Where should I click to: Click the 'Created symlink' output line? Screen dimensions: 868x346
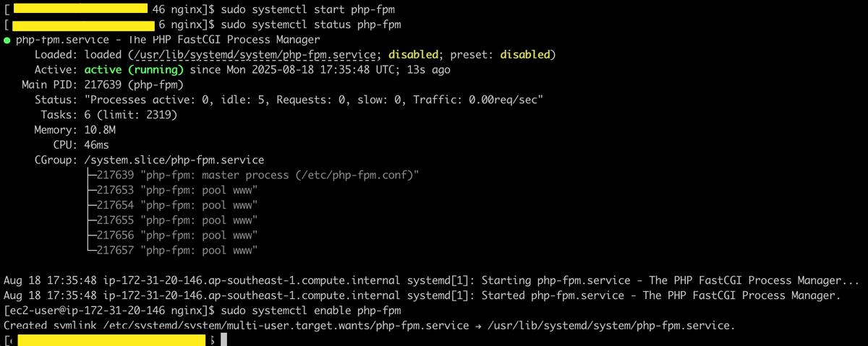tap(370, 326)
